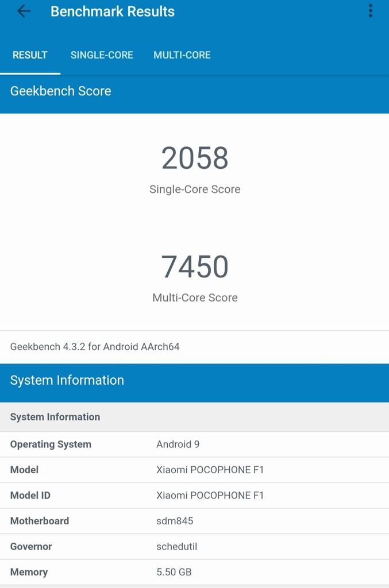Open the SINGLE-CORE tab
Viewport: 389px width, 588px height.
(102, 55)
